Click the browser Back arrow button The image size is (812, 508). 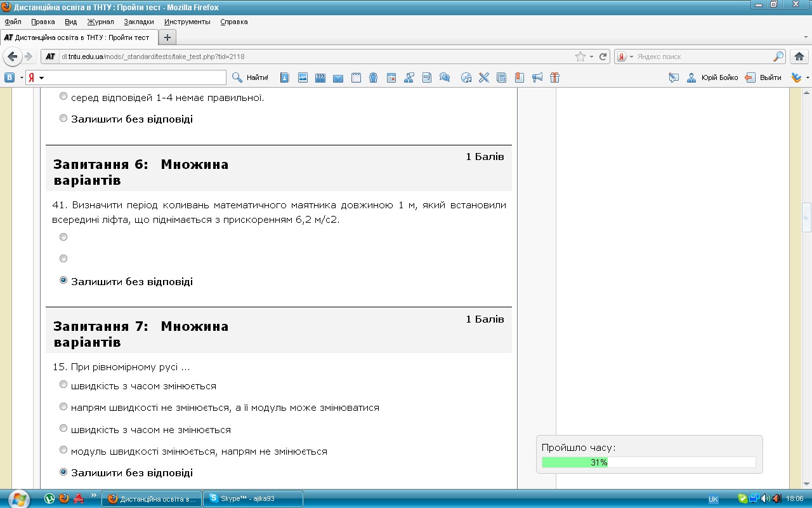coord(13,57)
